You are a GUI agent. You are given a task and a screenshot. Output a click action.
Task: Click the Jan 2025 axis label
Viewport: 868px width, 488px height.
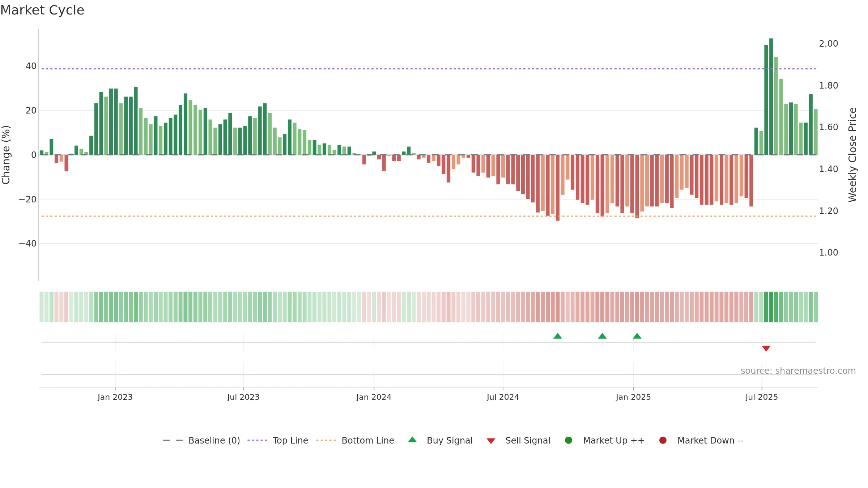point(633,397)
